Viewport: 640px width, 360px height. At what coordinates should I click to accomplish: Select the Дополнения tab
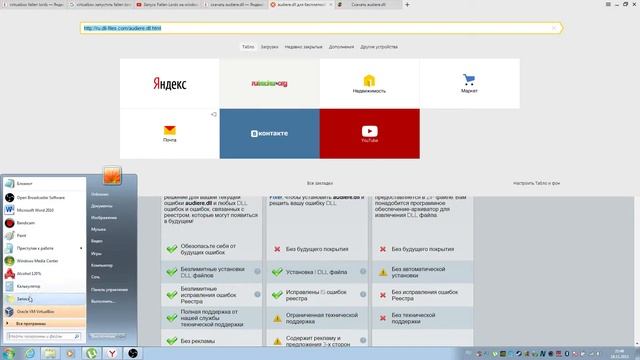[x=341, y=47]
